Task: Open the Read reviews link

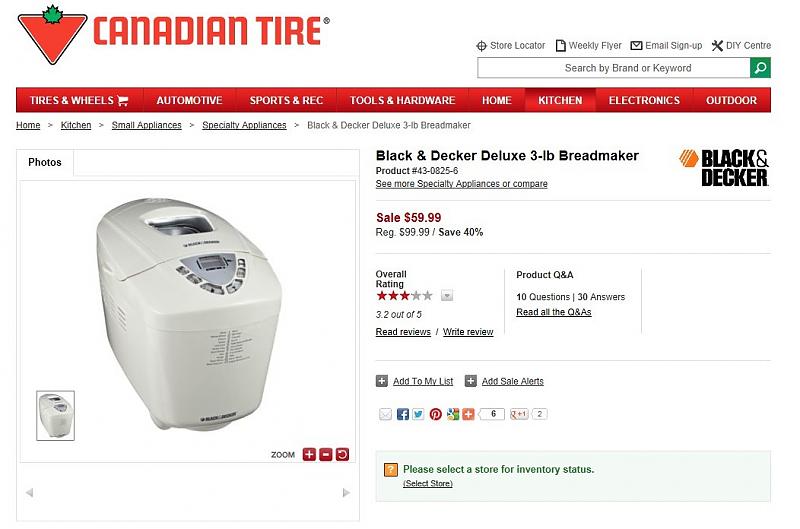Action: tap(403, 332)
